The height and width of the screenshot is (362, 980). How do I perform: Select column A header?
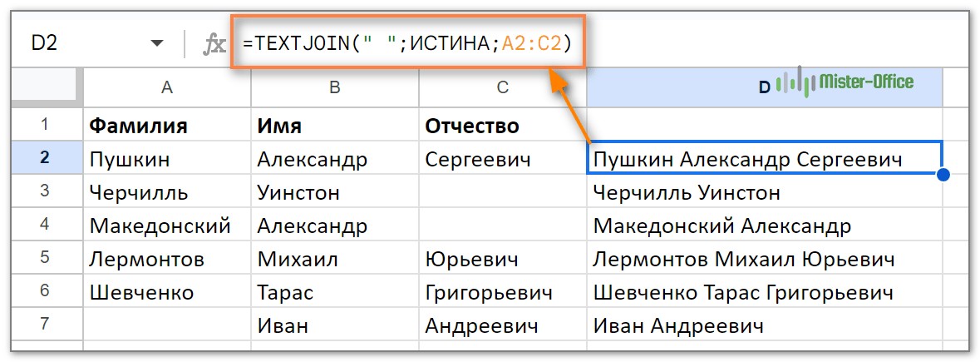click(167, 87)
